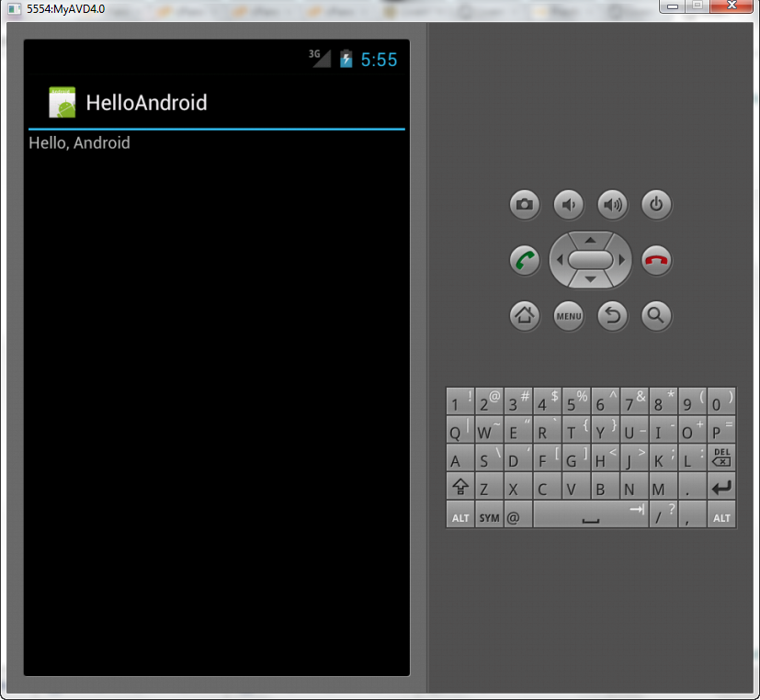The image size is (760, 700).
Task: Click the camera hardware button
Action: 525,205
